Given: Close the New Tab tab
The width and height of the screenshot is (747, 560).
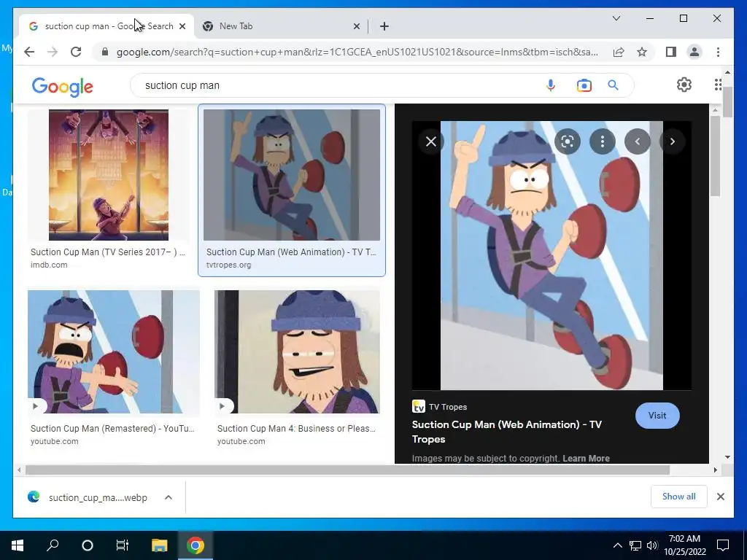Looking at the screenshot, I should (x=356, y=26).
